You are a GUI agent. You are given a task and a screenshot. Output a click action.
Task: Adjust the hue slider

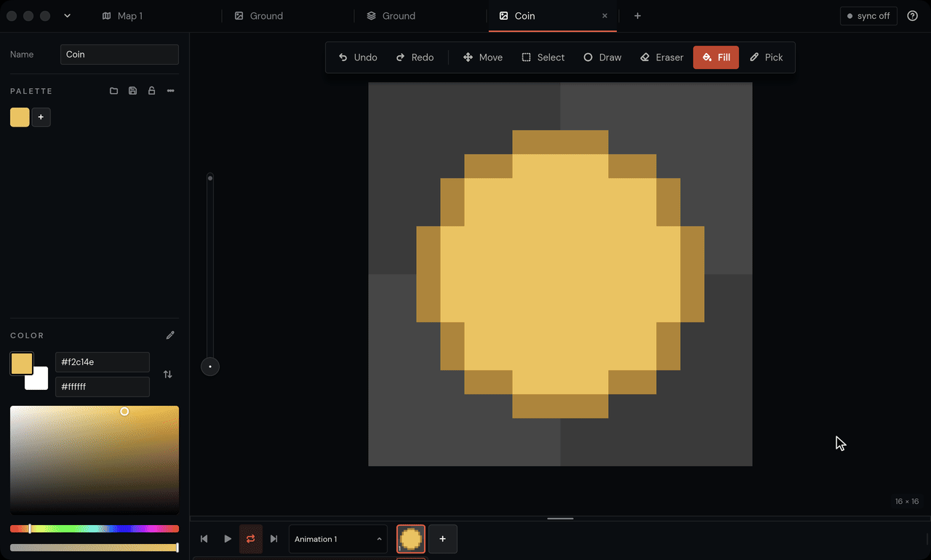(x=95, y=529)
